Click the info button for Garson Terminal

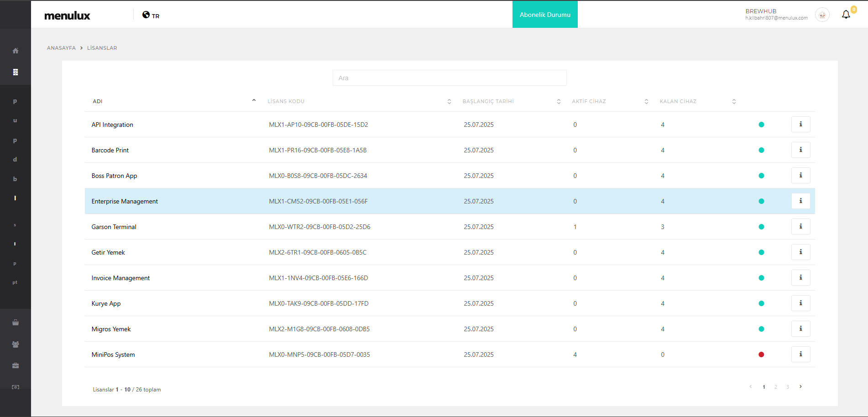tap(800, 227)
